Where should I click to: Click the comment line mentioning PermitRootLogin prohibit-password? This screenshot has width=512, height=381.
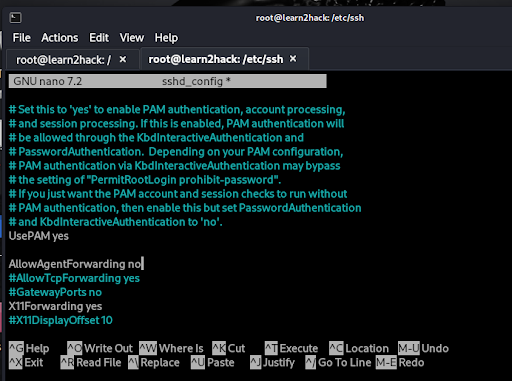[145, 180]
